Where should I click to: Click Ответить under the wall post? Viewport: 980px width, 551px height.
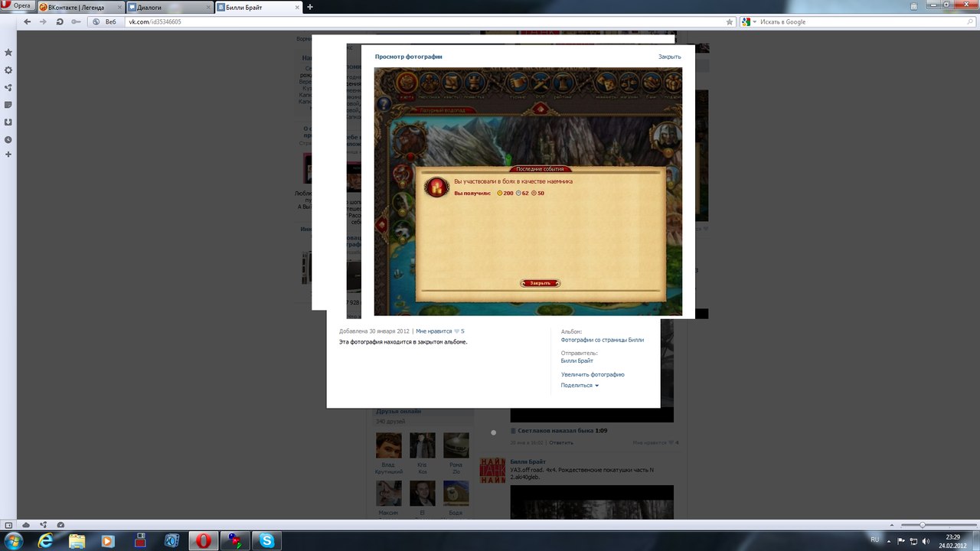pyautogui.click(x=560, y=442)
